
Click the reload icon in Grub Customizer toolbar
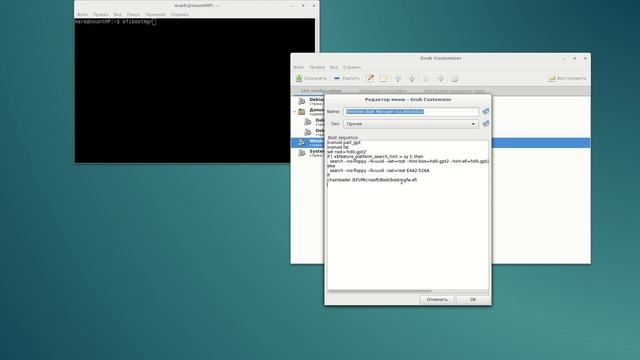point(454,78)
